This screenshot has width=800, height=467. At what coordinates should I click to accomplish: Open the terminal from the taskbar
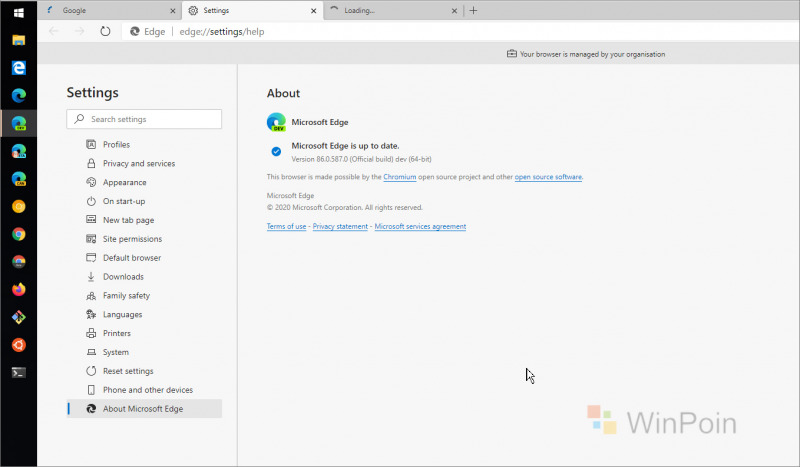point(19,373)
